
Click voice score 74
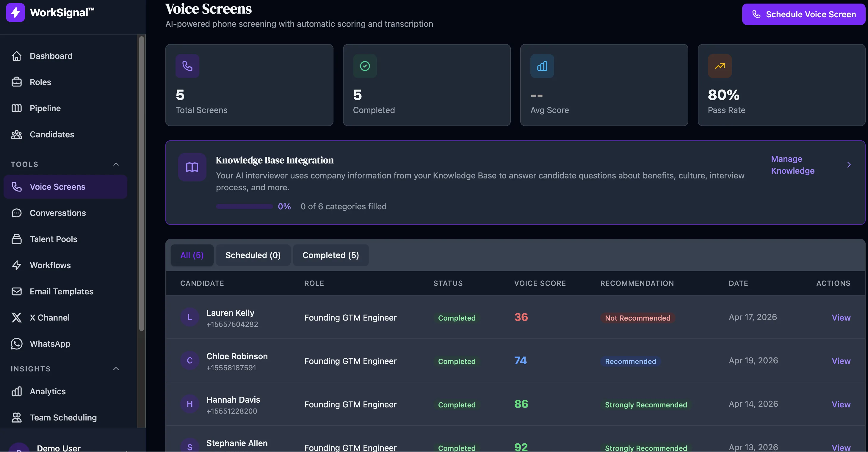pyautogui.click(x=520, y=360)
